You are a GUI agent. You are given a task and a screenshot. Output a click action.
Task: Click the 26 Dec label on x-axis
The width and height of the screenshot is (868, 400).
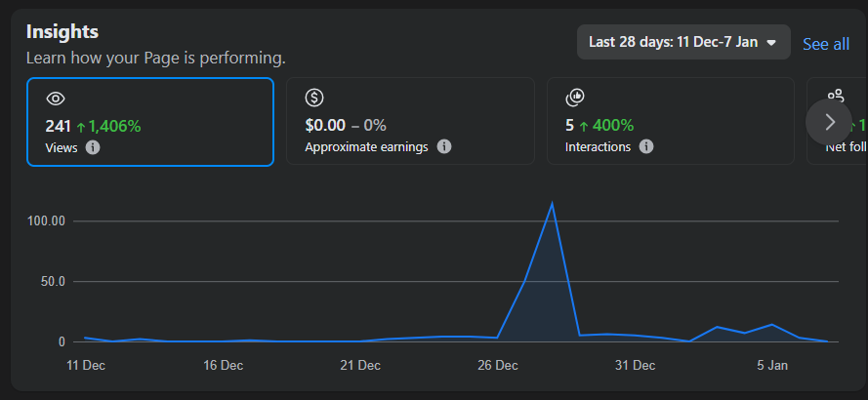click(x=498, y=366)
